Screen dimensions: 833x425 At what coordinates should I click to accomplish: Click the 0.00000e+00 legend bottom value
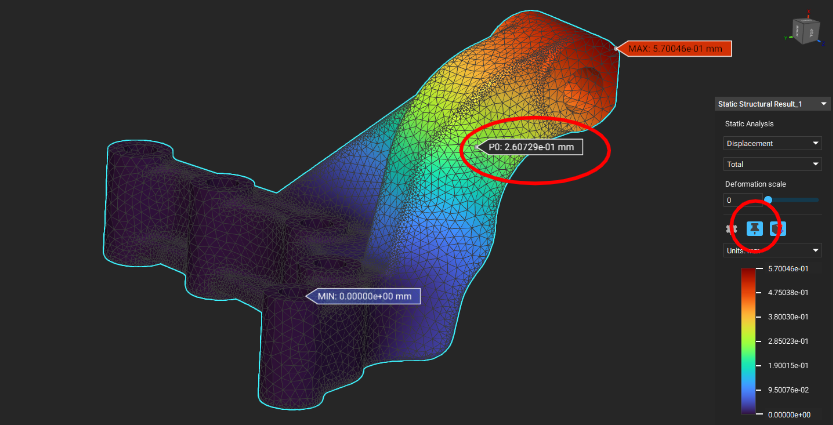(788, 414)
